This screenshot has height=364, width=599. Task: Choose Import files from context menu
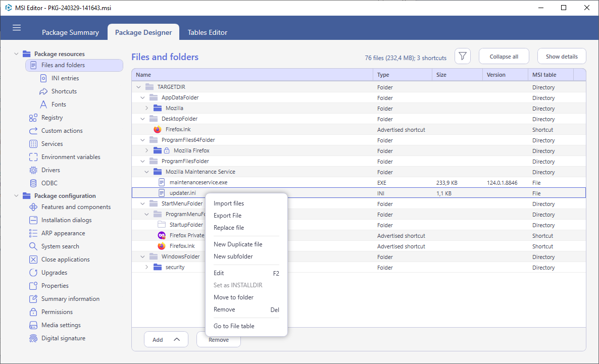246,203
